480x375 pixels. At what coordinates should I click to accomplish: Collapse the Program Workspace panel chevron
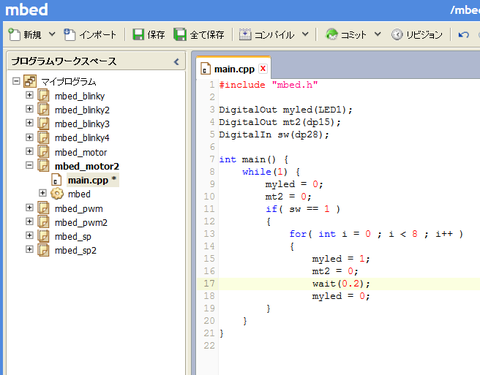pyautogui.click(x=177, y=62)
